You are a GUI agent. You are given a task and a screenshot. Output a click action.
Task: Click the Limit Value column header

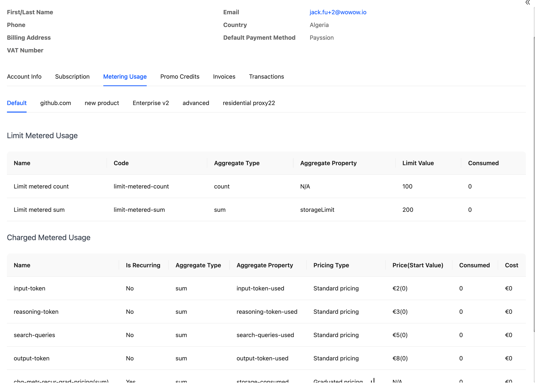[418, 163]
